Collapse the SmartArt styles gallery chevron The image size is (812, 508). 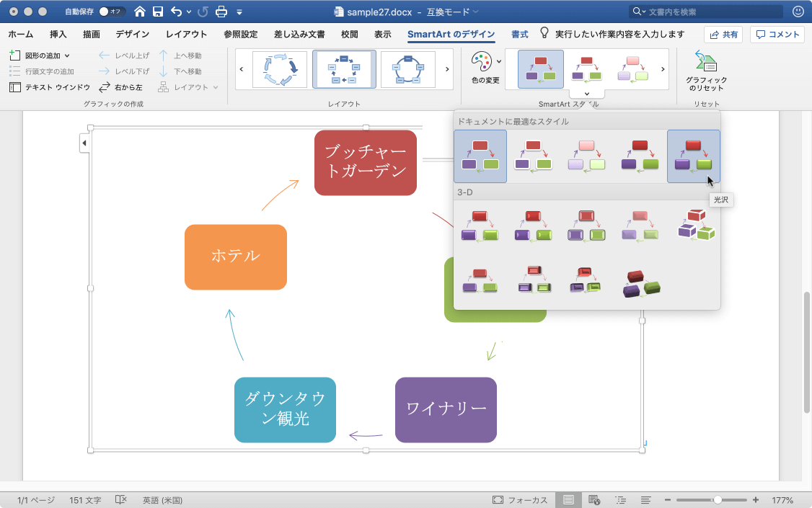587,94
